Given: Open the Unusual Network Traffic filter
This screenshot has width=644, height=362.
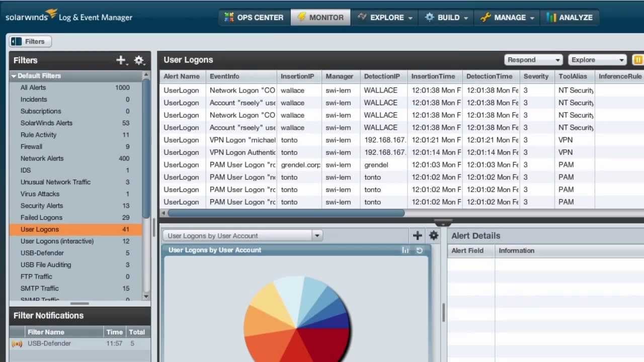Looking at the screenshot, I should pos(75,182).
